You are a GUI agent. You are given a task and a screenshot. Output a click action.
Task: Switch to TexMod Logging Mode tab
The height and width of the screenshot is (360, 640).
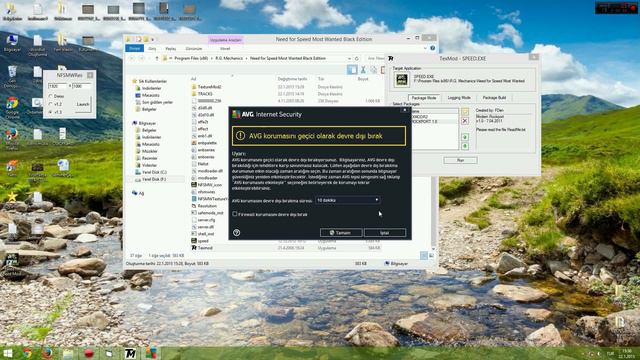(x=459, y=98)
